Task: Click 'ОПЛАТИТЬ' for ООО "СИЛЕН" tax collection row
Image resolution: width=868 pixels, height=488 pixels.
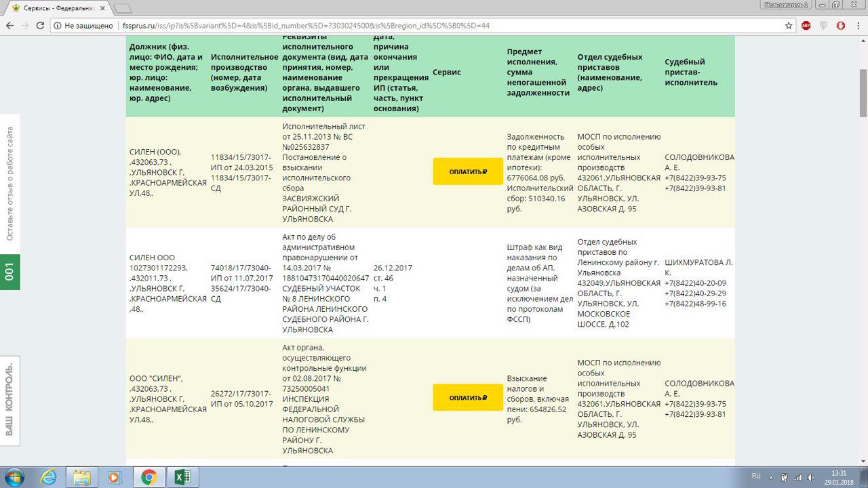Action: 468,398
